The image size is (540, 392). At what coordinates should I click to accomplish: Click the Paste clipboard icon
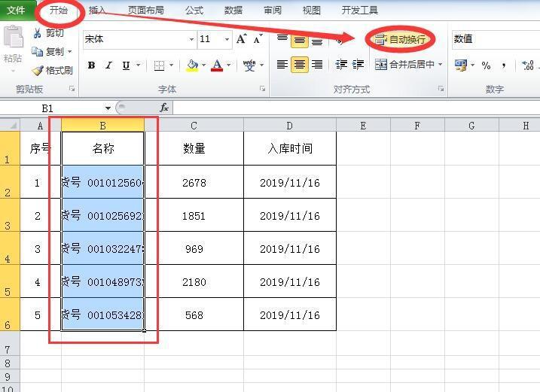click(13, 37)
